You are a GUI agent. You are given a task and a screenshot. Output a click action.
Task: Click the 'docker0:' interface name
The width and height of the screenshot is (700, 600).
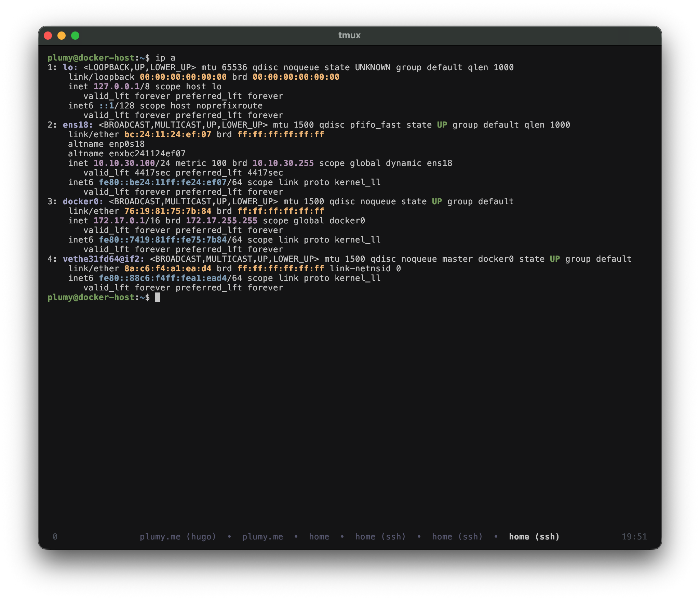click(83, 201)
